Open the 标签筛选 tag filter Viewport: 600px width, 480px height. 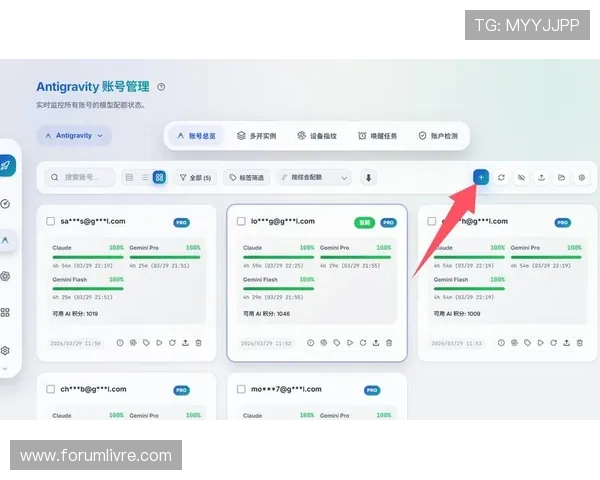click(246, 178)
